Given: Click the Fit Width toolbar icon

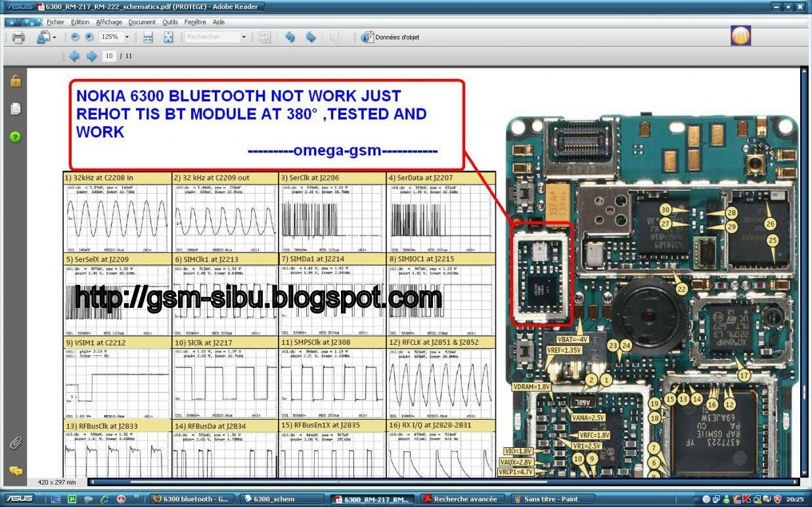Looking at the screenshot, I should click(148, 37).
